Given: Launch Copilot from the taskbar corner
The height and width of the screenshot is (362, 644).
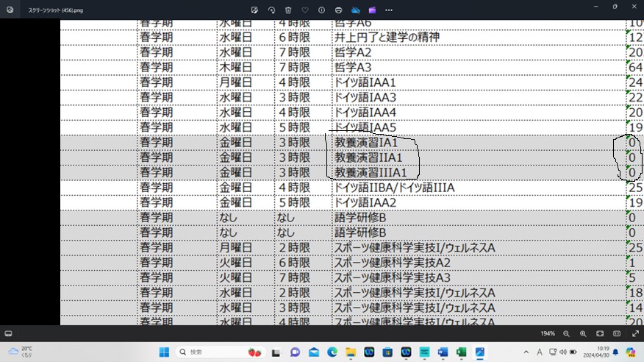Looking at the screenshot, I should click(631, 352).
